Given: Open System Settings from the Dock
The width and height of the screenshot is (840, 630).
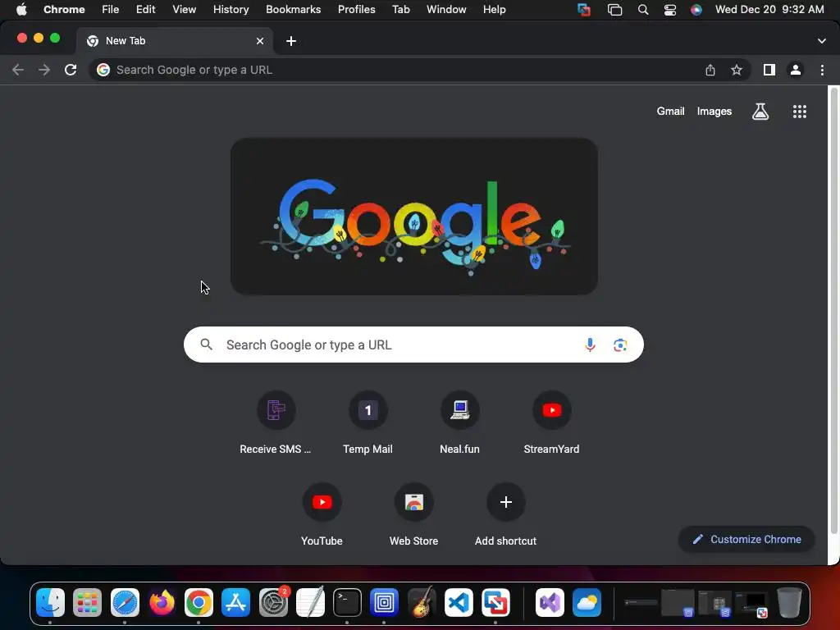Looking at the screenshot, I should click(x=273, y=603).
